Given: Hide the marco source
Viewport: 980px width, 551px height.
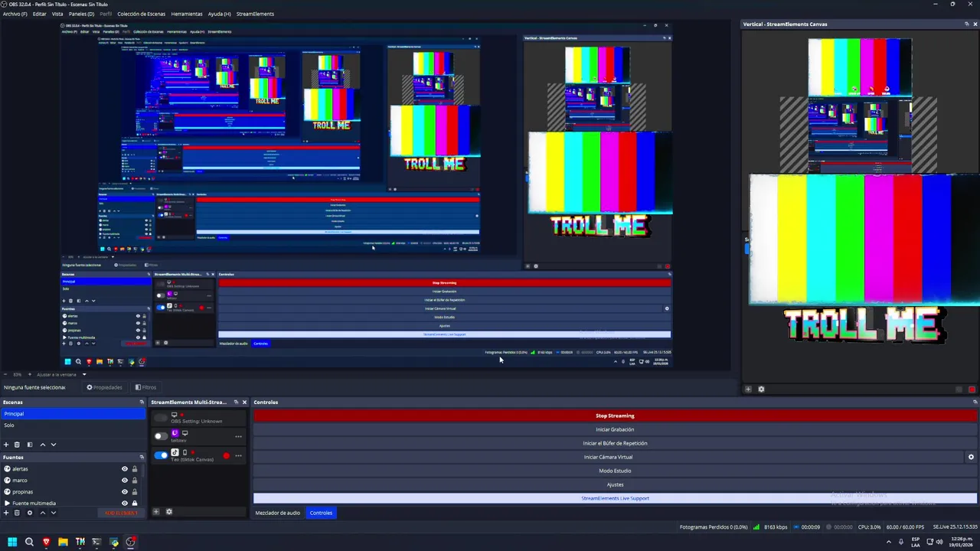Looking at the screenshot, I should pos(125,481).
